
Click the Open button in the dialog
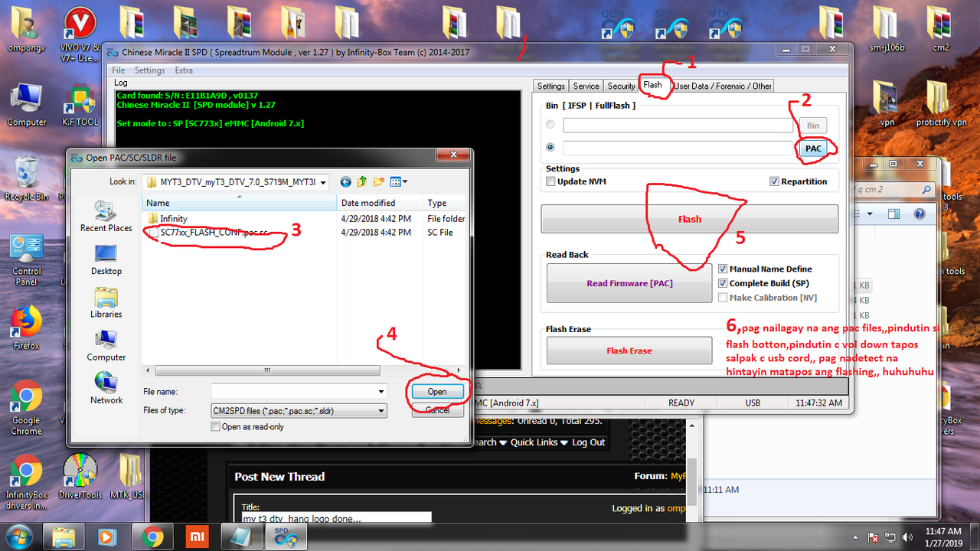tap(437, 391)
